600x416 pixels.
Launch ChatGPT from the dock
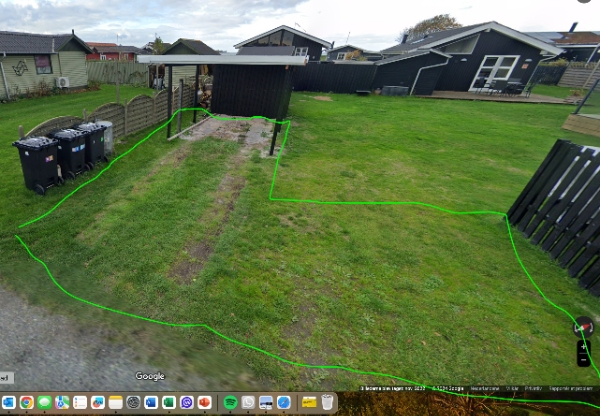click(x=133, y=402)
